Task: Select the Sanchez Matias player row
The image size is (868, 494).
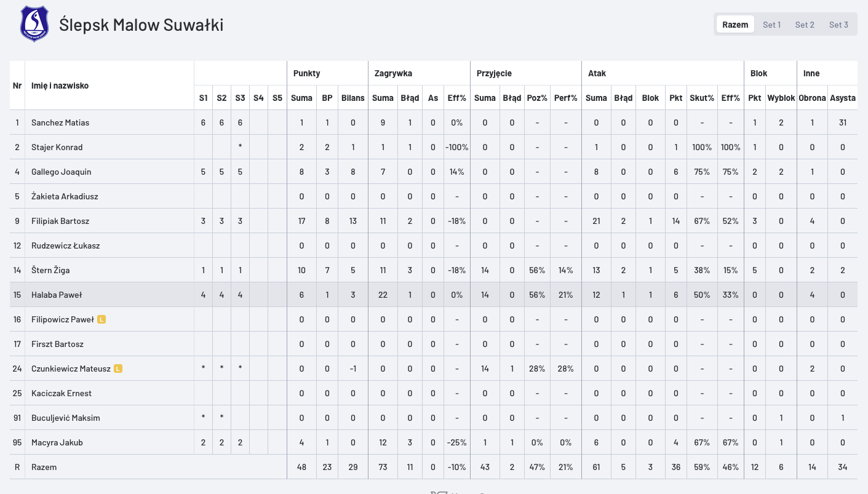Action: [x=60, y=122]
